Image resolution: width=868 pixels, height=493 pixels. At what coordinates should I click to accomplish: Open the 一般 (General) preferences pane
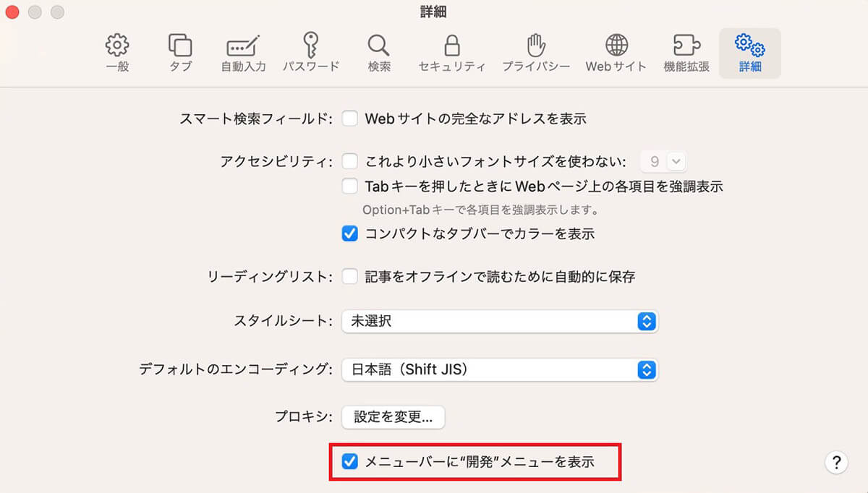117,53
